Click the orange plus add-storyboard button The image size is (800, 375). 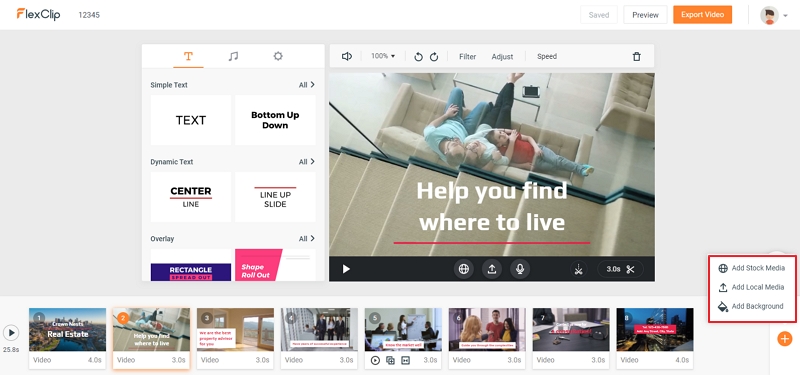click(785, 338)
